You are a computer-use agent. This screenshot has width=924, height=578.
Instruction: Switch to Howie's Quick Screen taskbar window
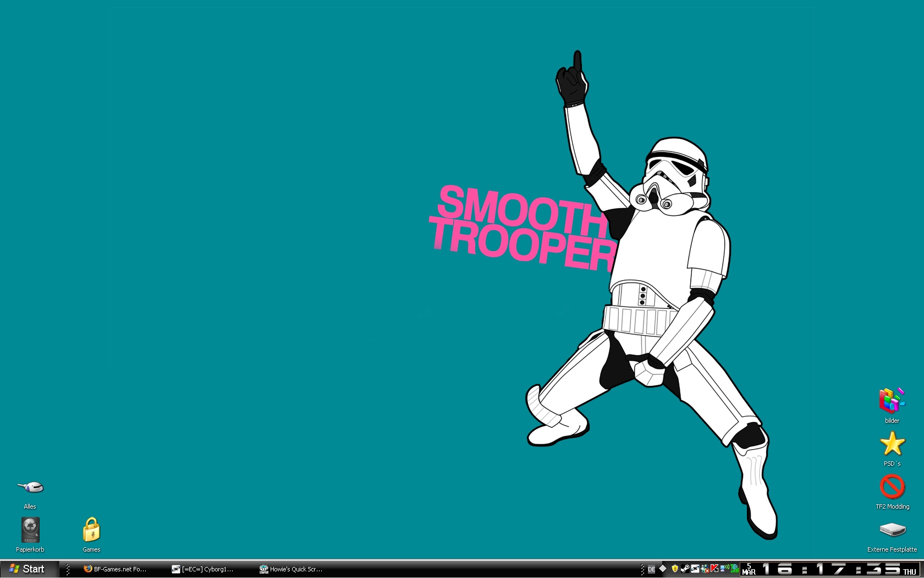point(291,569)
